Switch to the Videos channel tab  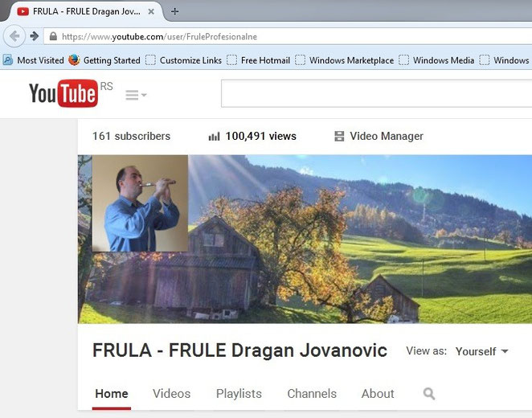(x=172, y=394)
